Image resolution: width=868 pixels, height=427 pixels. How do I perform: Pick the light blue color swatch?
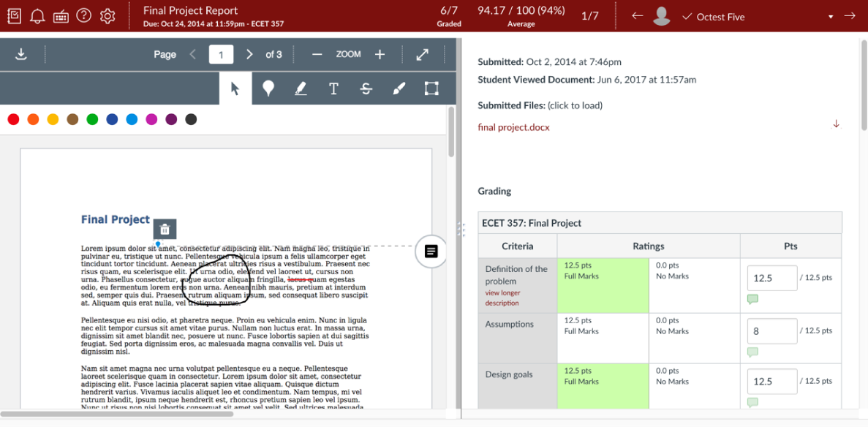click(x=132, y=119)
